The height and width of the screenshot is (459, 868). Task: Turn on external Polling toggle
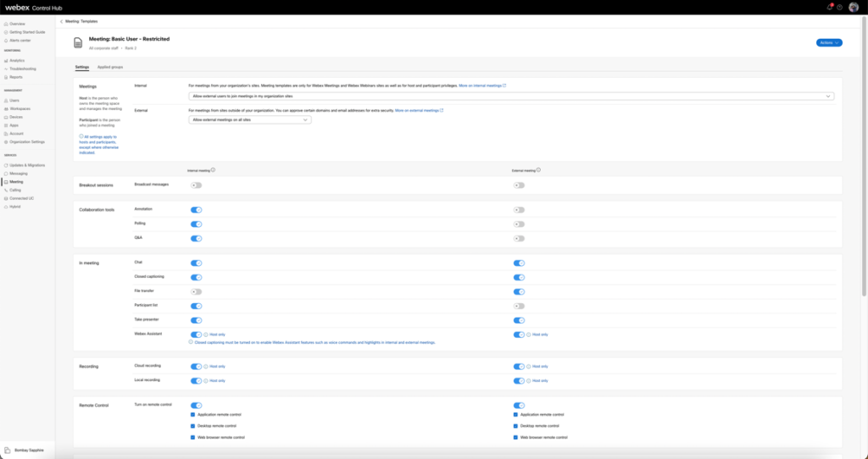pos(519,224)
